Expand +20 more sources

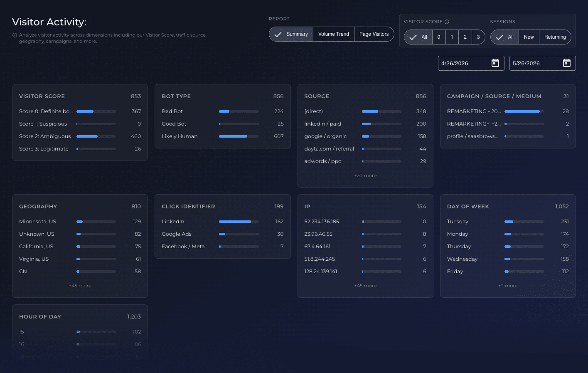tap(365, 175)
